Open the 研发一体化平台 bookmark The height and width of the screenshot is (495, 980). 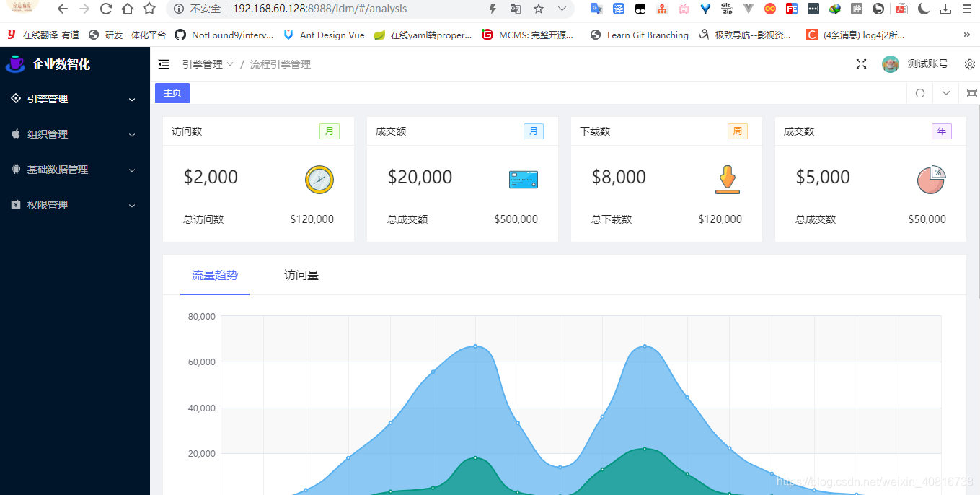coord(127,35)
